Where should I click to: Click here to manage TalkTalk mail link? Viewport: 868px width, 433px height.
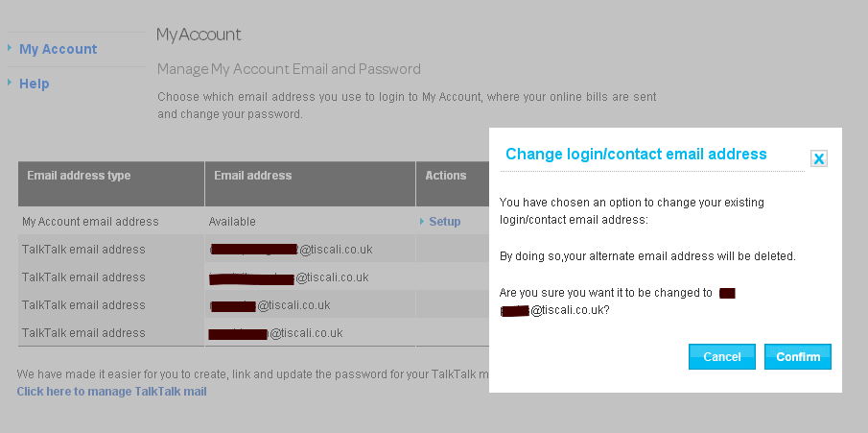pyautogui.click(x=111, y=392)
